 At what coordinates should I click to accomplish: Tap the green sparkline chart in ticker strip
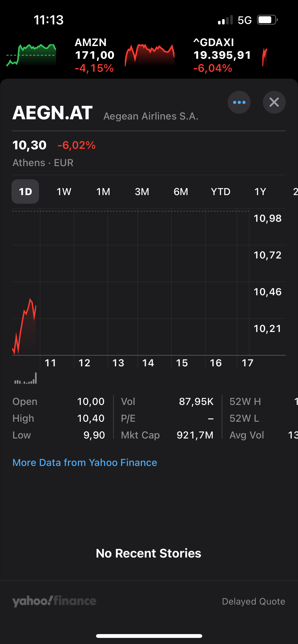pos(31,55)
